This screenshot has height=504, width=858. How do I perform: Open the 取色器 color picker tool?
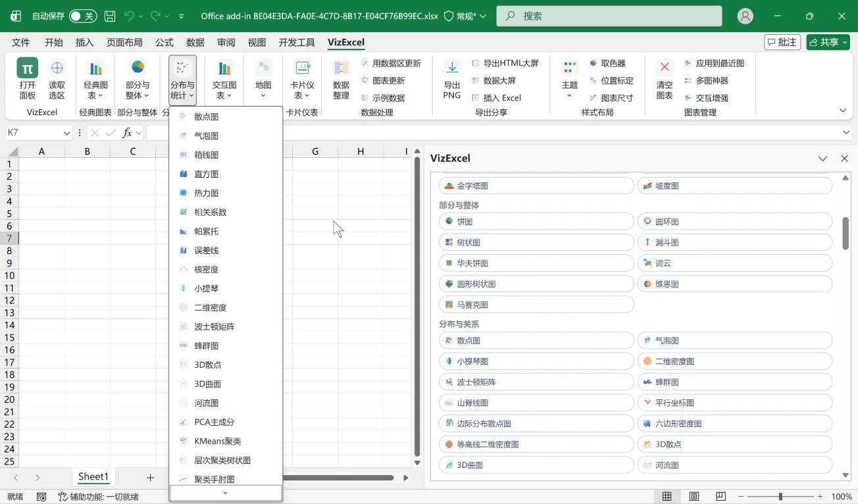point(607,63)
